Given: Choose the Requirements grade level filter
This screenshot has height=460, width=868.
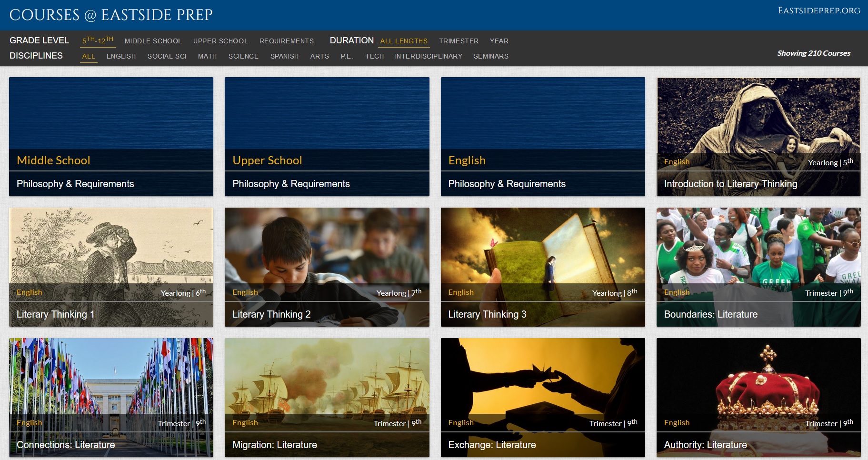Looking at the screenshot, I should 286,41.
